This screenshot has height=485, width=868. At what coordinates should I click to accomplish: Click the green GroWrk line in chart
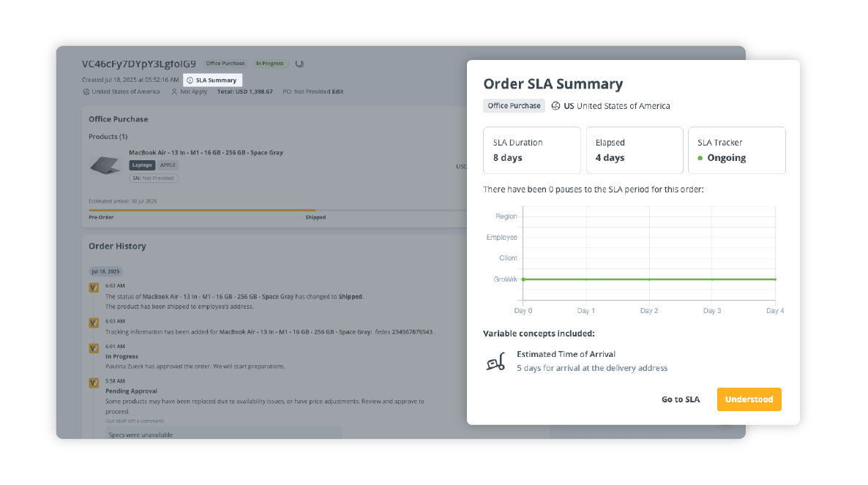tap(648, 279)
